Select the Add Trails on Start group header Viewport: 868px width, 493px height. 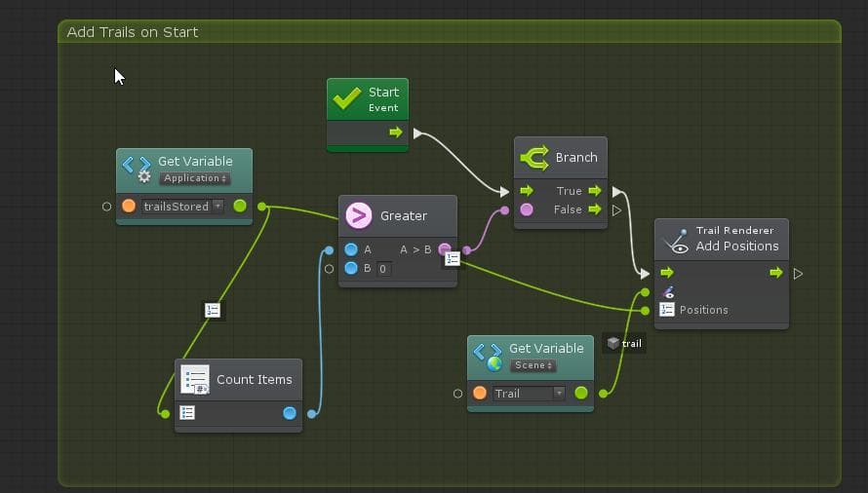449,32
